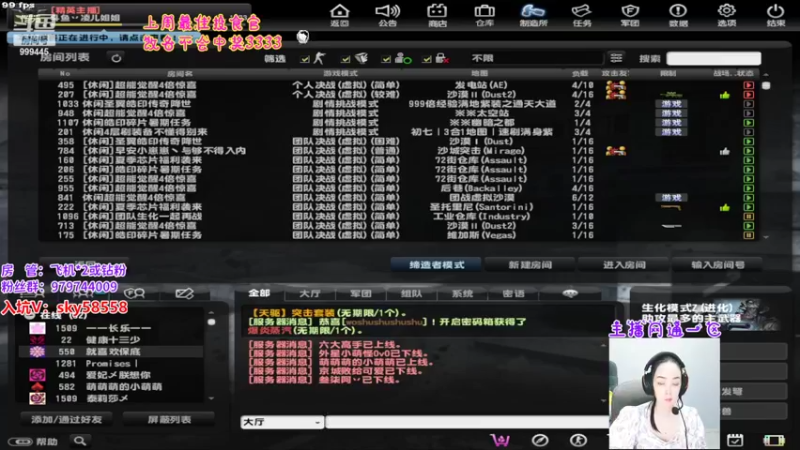Open the 仓库 inventory briefcase icon
Image resolution: width=800 pixels, height=450 pixels.
(x=485, y=14)
